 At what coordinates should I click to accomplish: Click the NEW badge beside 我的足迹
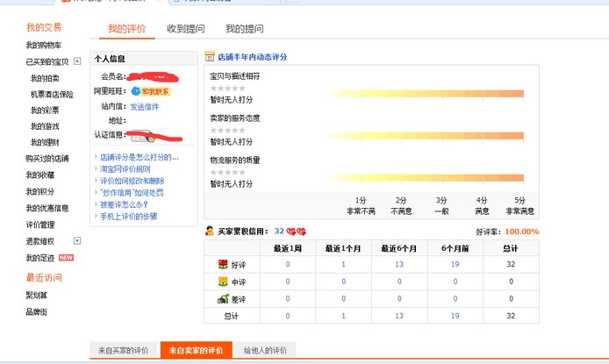click(66, 258)
